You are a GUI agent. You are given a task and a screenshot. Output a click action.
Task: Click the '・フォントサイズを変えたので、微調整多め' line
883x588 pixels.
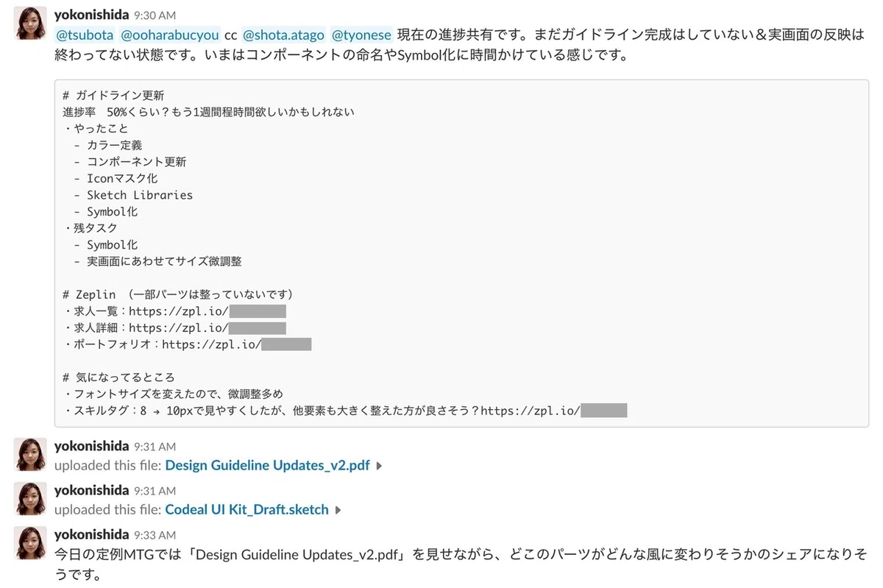173,394
